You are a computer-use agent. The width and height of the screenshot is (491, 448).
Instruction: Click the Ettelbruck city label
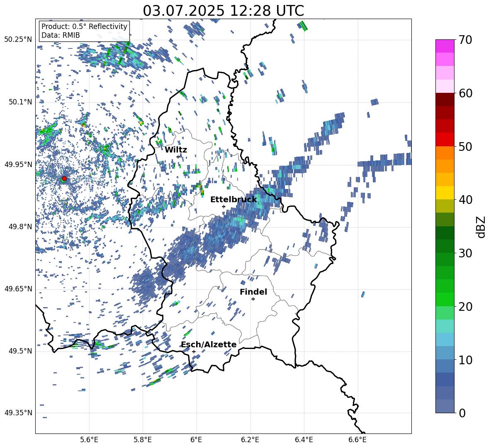pos(233,200)
